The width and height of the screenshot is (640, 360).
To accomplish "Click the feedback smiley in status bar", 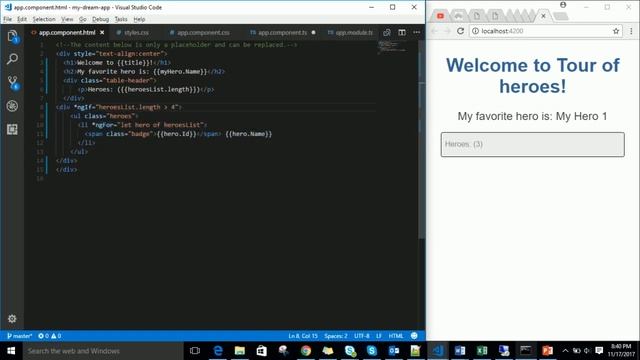I will click(414, 336).
